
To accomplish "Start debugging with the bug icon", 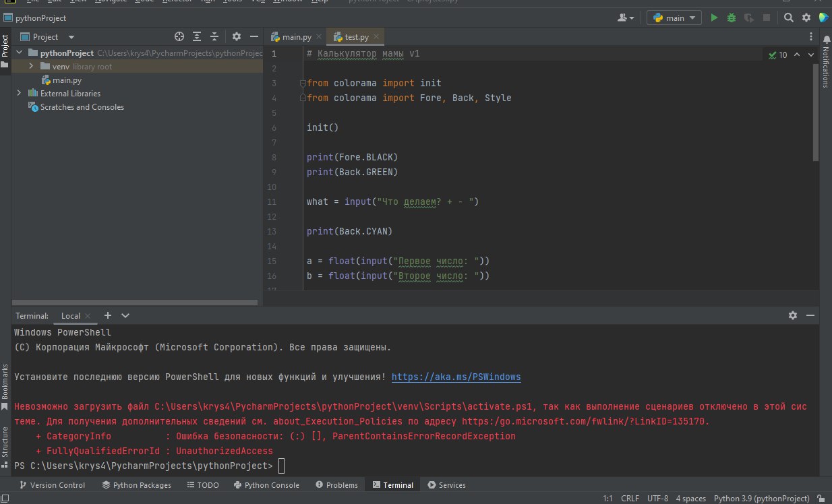I will 732,18.
